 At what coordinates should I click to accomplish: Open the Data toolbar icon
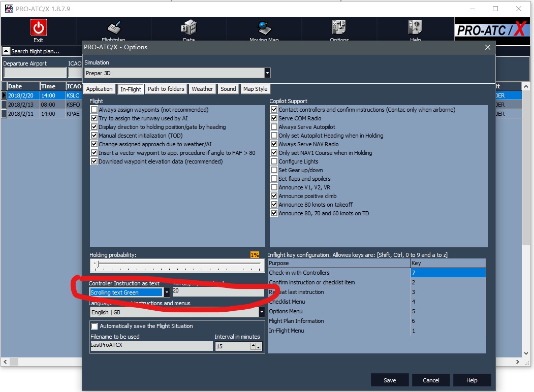point(189,27)
